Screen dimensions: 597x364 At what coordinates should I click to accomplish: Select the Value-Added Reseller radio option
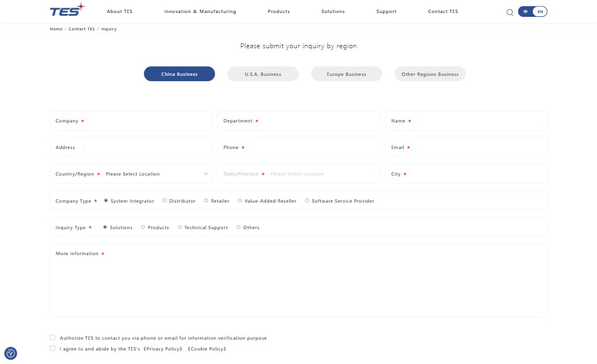tap(240, 200)
